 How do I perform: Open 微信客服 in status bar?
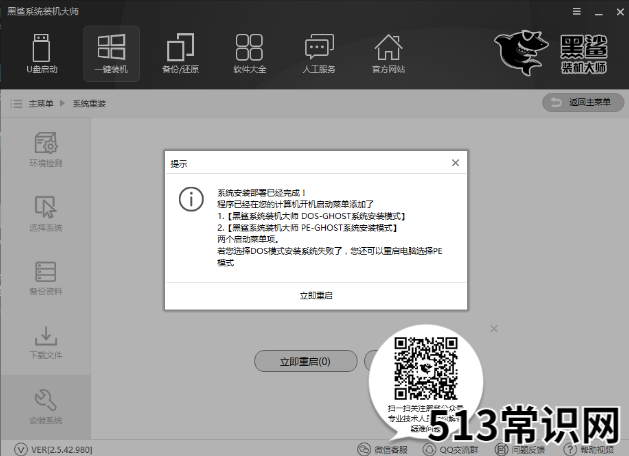coord(383,450)
